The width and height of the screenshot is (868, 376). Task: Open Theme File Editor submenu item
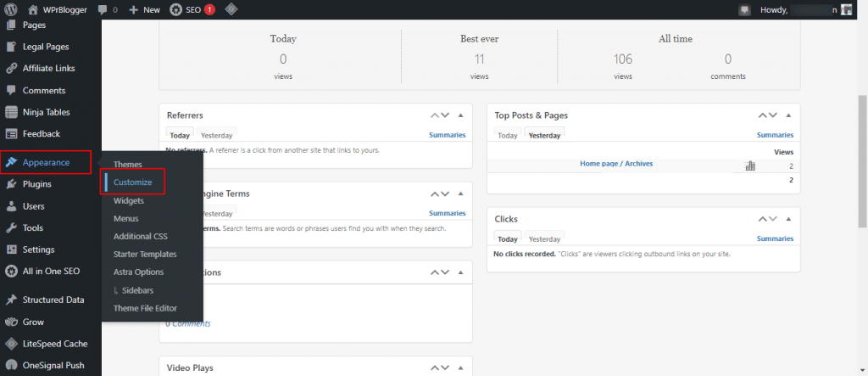(x=144, y=308)
